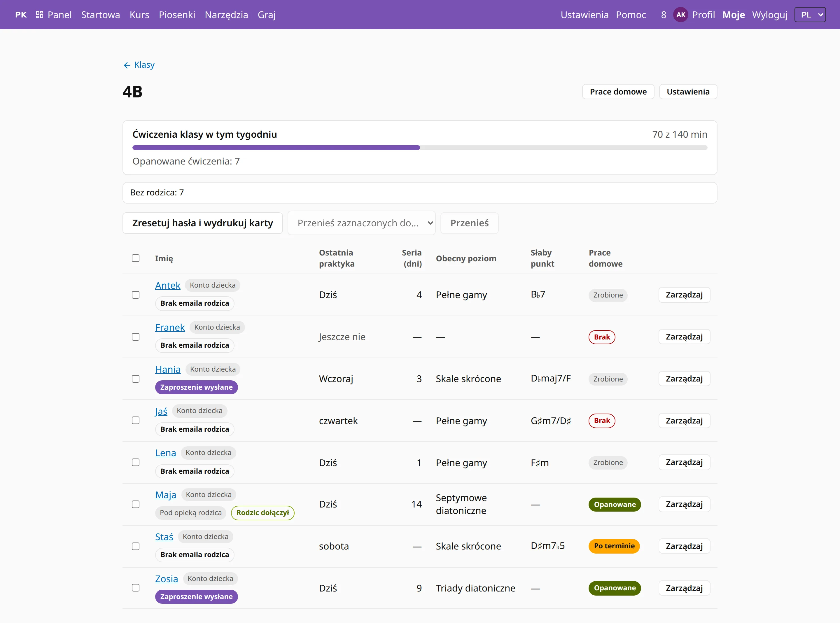Click the PK logo
The image size is (840, 623).
(x=21, y=15)
